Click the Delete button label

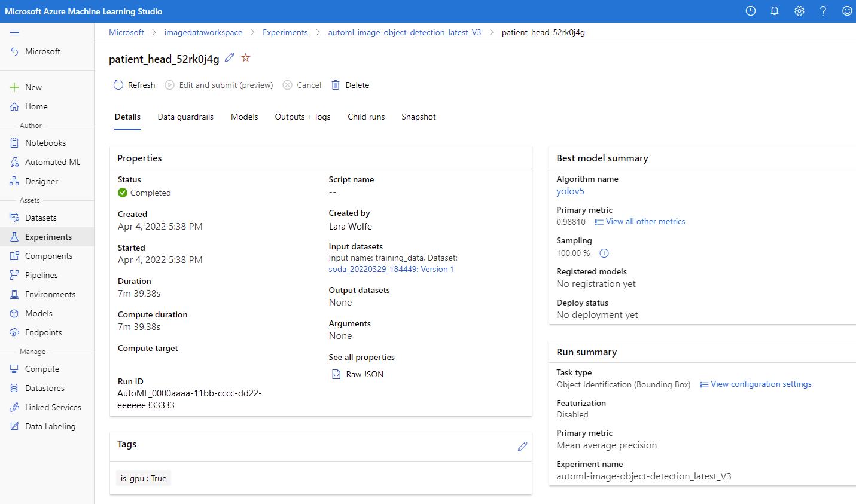click(357, 85)
